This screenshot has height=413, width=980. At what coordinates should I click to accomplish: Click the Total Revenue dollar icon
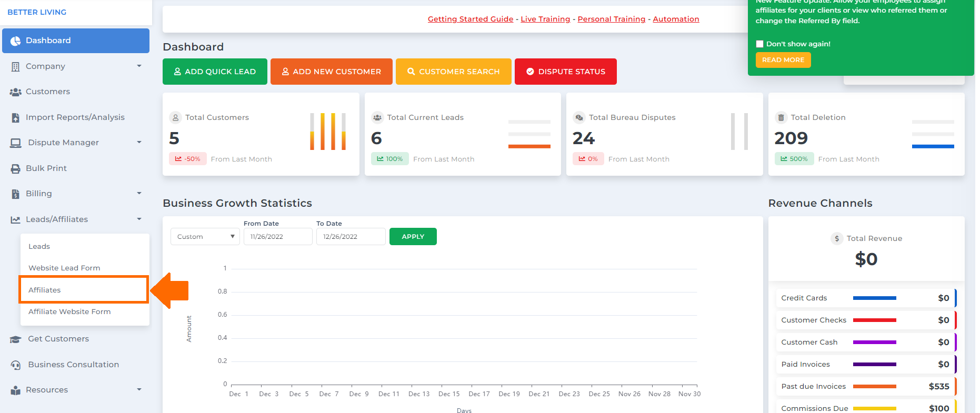coord(837,239)
